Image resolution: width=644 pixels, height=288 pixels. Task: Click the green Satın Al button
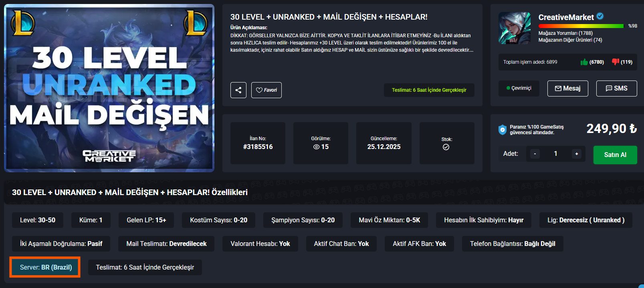pyautogui.click(x=615, y=155)
